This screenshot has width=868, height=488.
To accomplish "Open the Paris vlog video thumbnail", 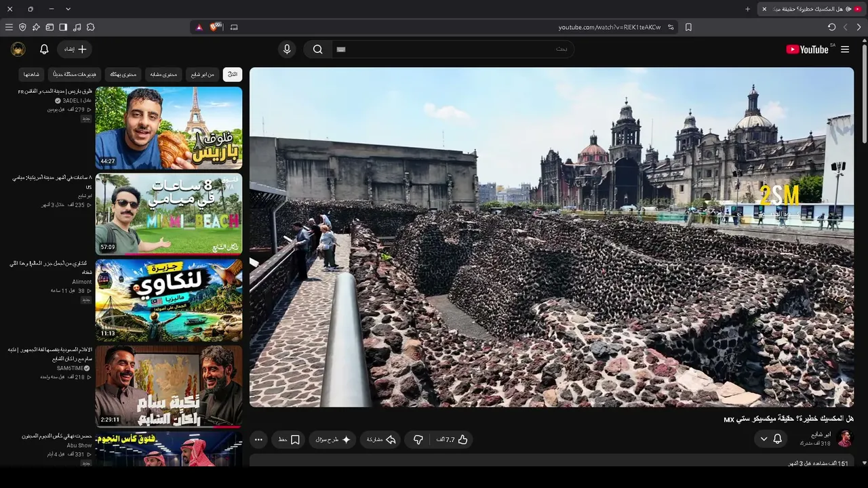I will [x=169, y=127].
